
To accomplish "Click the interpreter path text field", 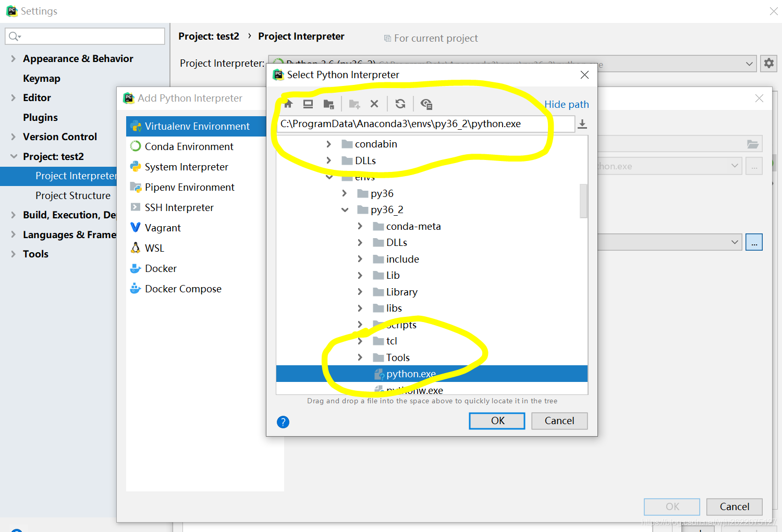I will coord(425,124).
